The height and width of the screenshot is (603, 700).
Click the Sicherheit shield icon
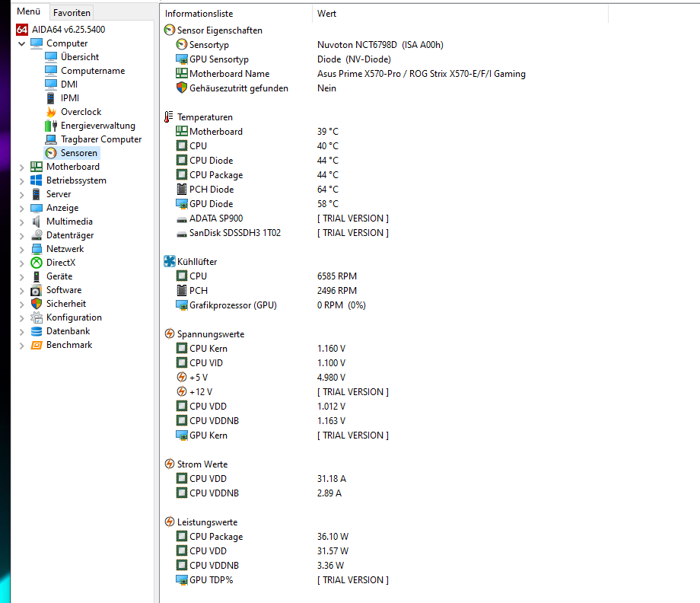point(37,304)
